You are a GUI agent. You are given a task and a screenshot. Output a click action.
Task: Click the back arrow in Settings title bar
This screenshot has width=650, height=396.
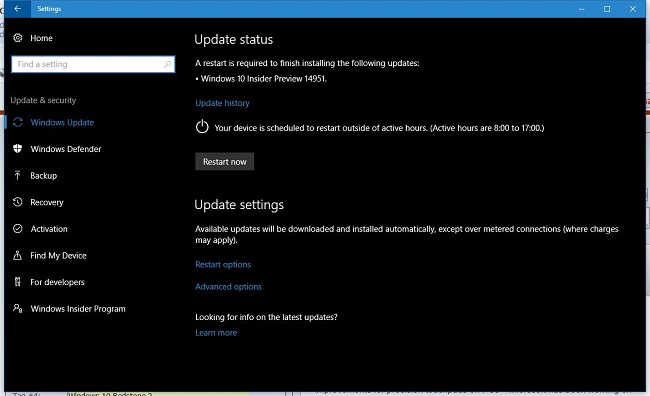pyautogui.click(x=17, y=9)
